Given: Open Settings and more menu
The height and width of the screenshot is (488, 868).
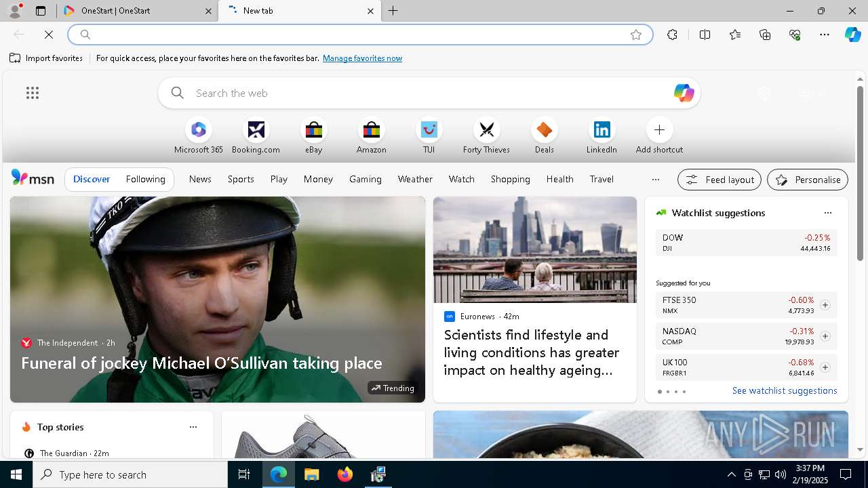Looking at the screenshot, I should pos(825,35).
